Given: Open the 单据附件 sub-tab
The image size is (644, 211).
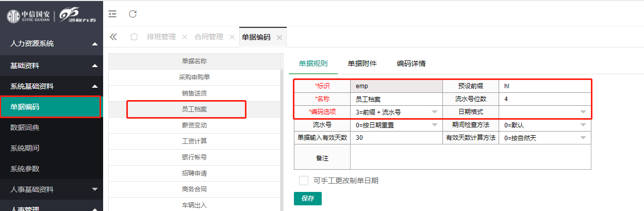Looking at the screenshot, I should [x=362, y=63].
